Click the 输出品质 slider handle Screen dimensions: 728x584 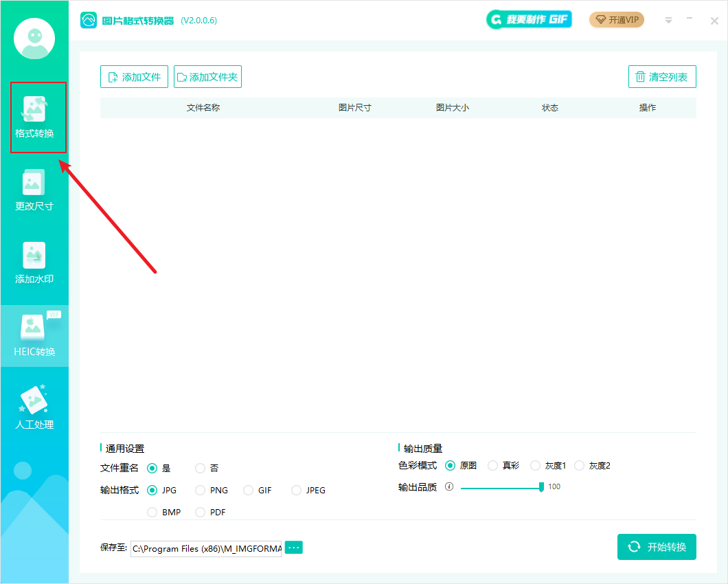(541, 487)
